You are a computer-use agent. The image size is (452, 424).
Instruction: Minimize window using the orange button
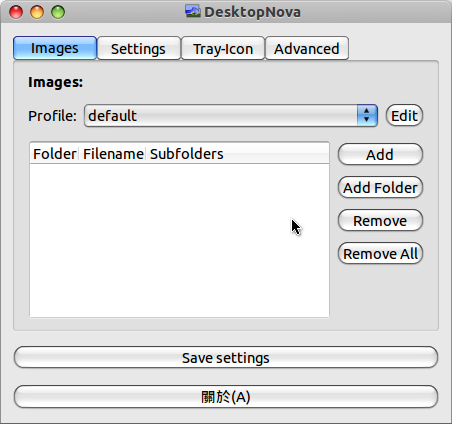[x=37, y=12]
